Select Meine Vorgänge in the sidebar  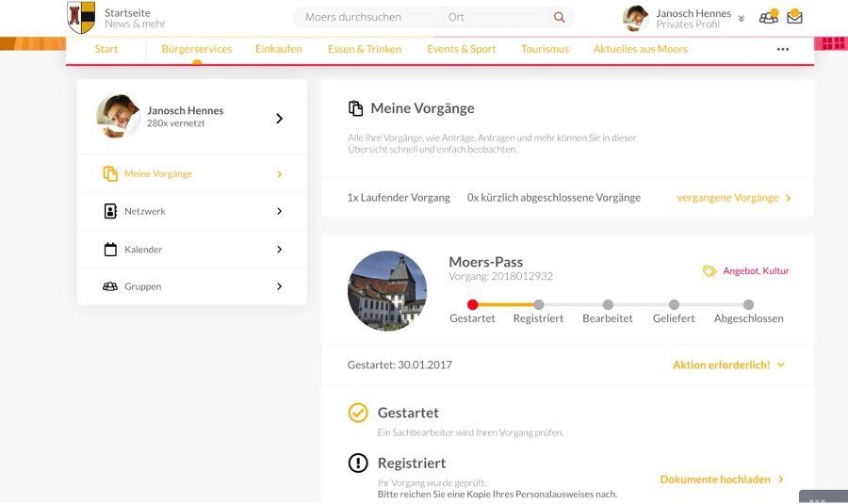pos(192,173)
